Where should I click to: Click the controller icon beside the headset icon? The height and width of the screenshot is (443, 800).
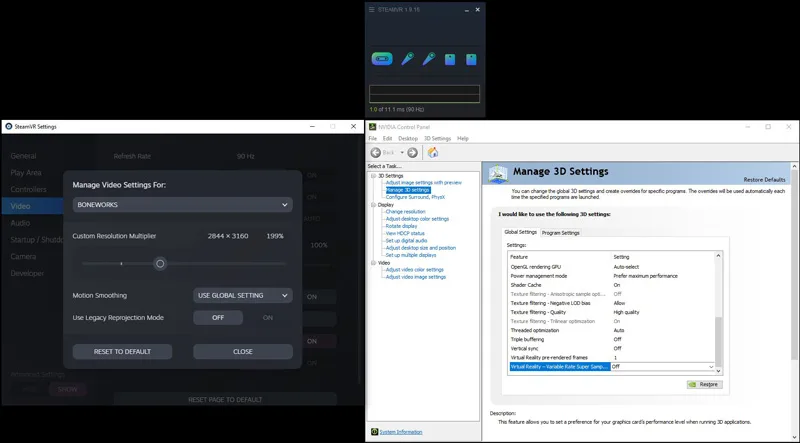pos(407,59)
